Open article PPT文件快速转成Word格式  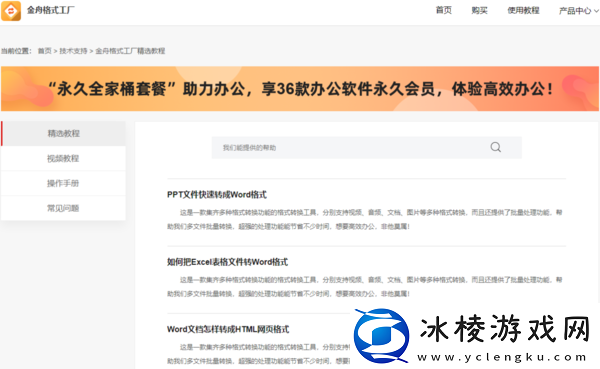217,194
